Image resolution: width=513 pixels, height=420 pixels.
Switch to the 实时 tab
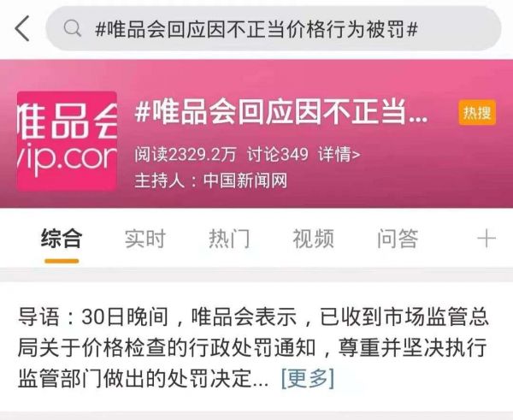pos(145,239)
